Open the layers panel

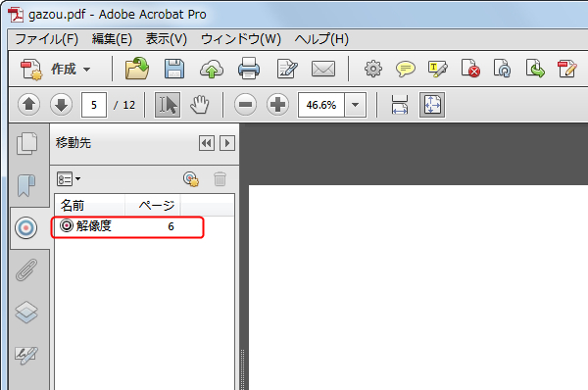point(26,312)
